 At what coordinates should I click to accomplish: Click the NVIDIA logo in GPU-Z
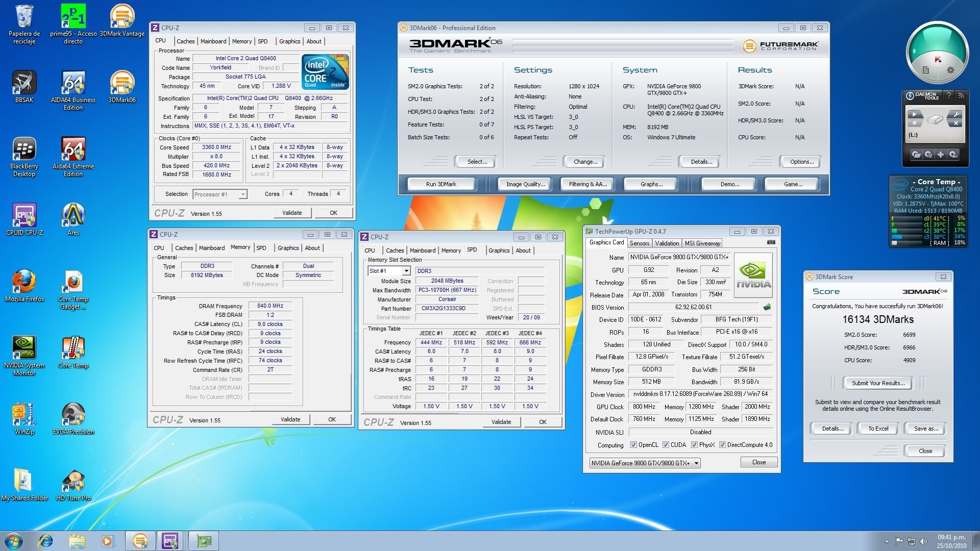point(753,275)
